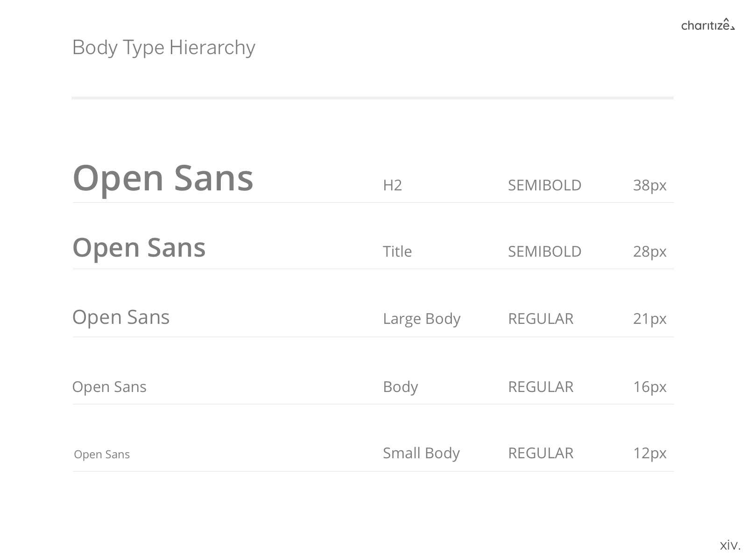Click SEMIBOLD weight in Title row

pos(544,252)
